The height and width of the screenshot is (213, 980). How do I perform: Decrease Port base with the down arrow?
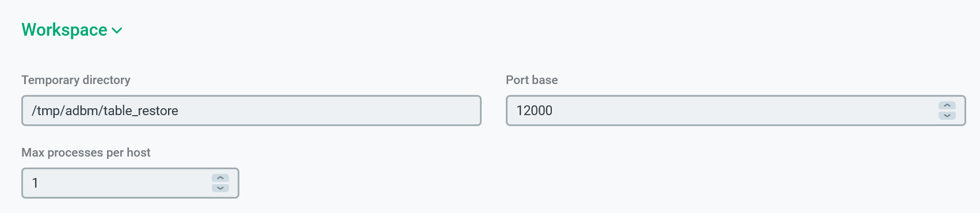coord(947,116)
